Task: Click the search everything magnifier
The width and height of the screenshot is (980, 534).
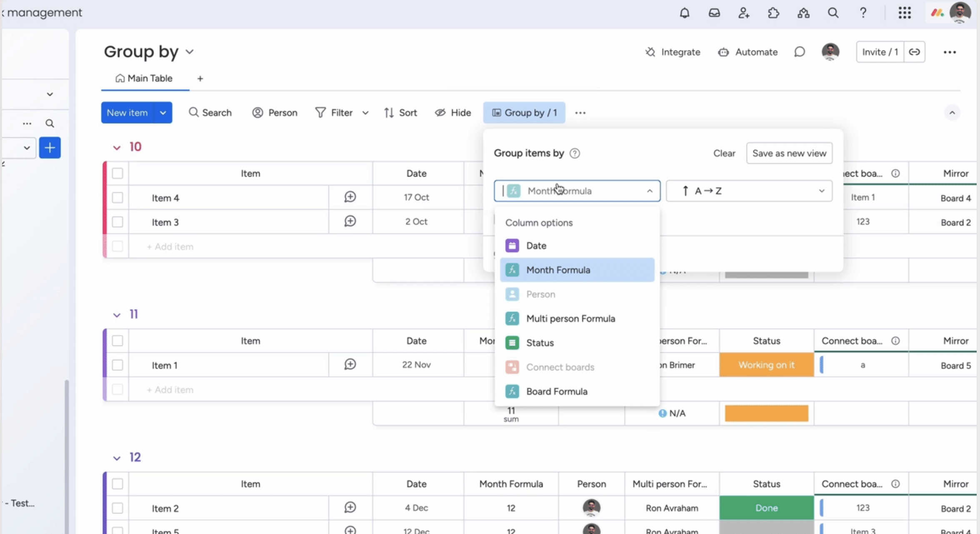Action: [833, 13]
